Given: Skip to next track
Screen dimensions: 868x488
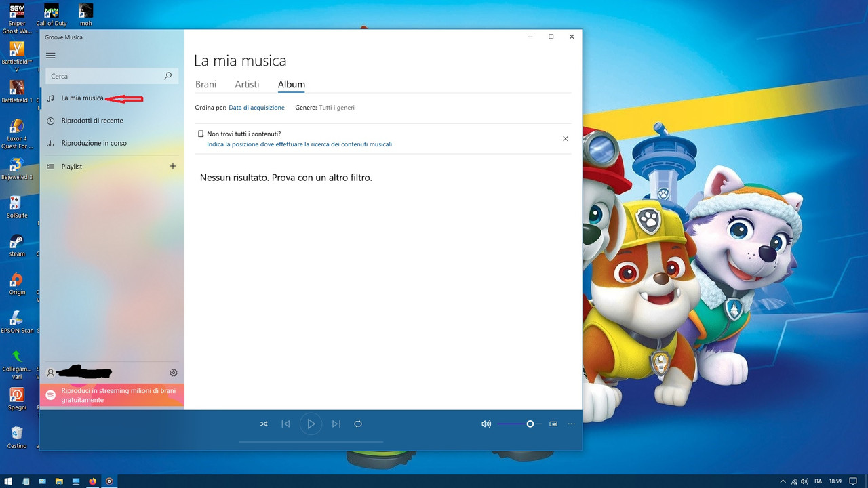Looking at the screenshot, I should click(336, 424).
